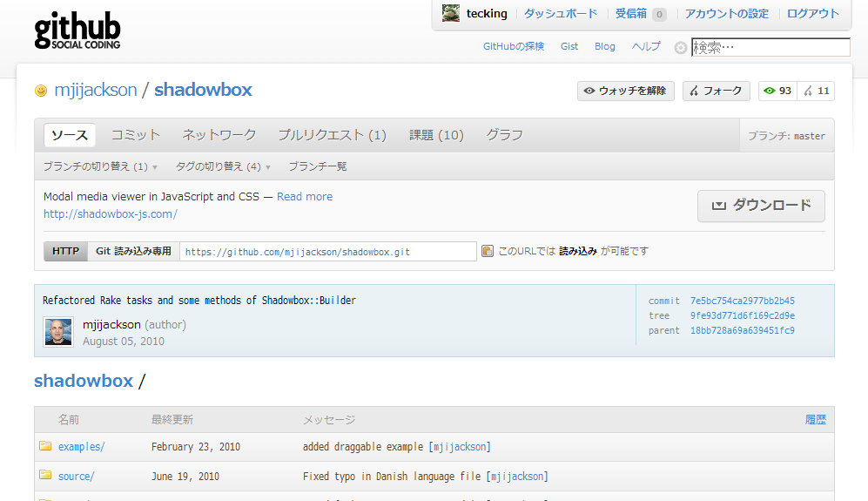The height and width of the screenshot is (501, 868).
Task: Open shadowbox repository title link
Action: (203, 90)
